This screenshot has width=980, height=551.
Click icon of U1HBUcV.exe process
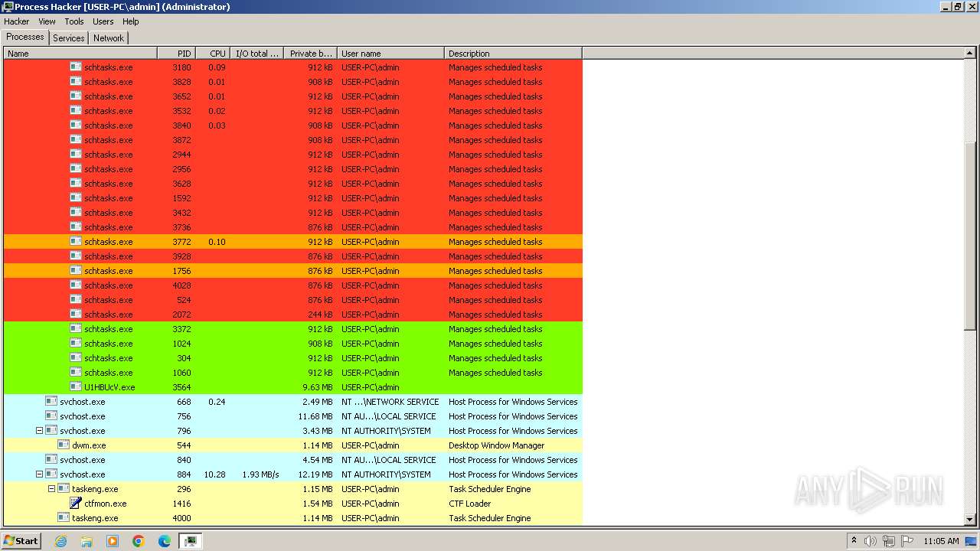tap(76, 387)
